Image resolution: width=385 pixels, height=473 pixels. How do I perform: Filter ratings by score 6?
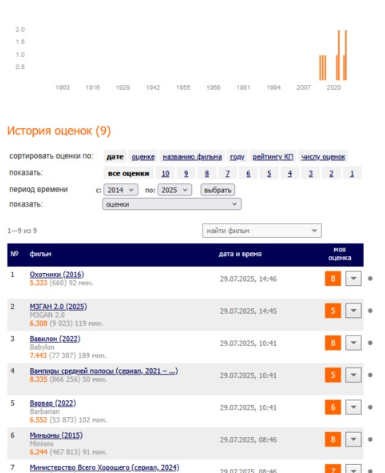(248, 173)
